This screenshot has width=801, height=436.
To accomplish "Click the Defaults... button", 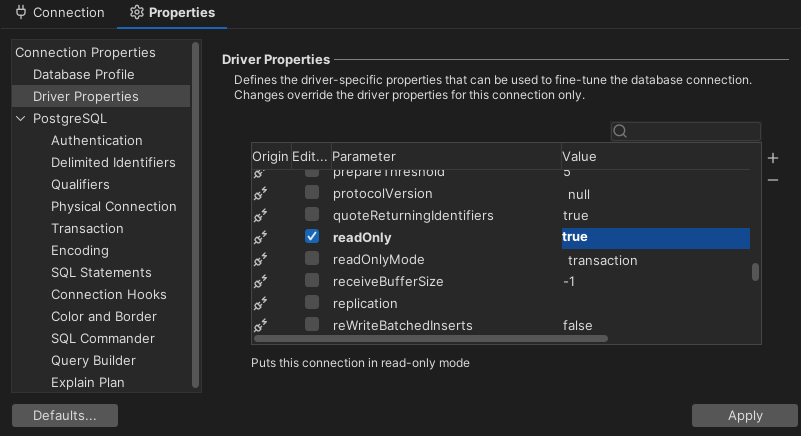I will point(65,415).
